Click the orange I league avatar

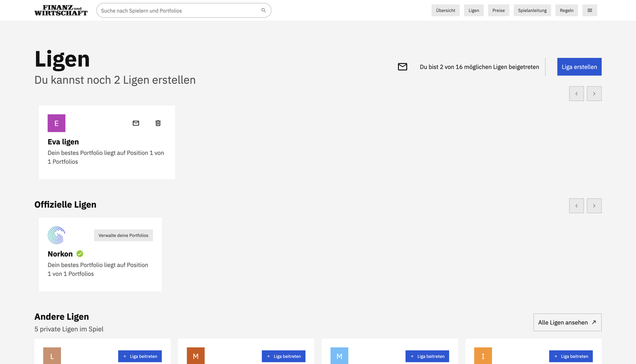pos(483,356)
